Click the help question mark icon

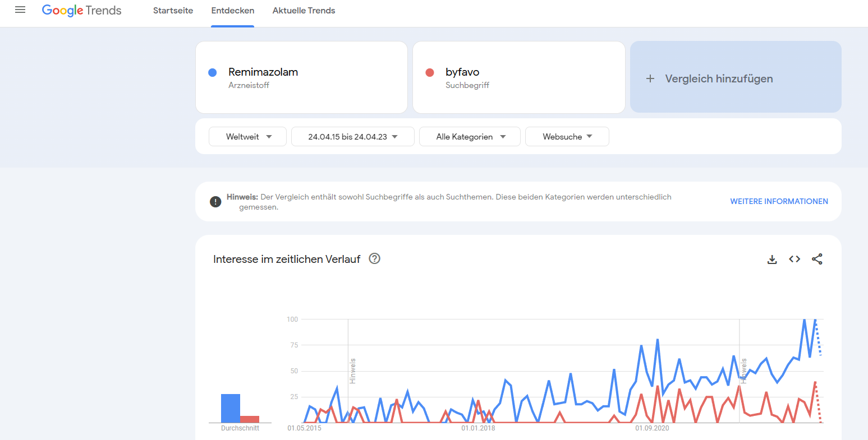[375, 258]
